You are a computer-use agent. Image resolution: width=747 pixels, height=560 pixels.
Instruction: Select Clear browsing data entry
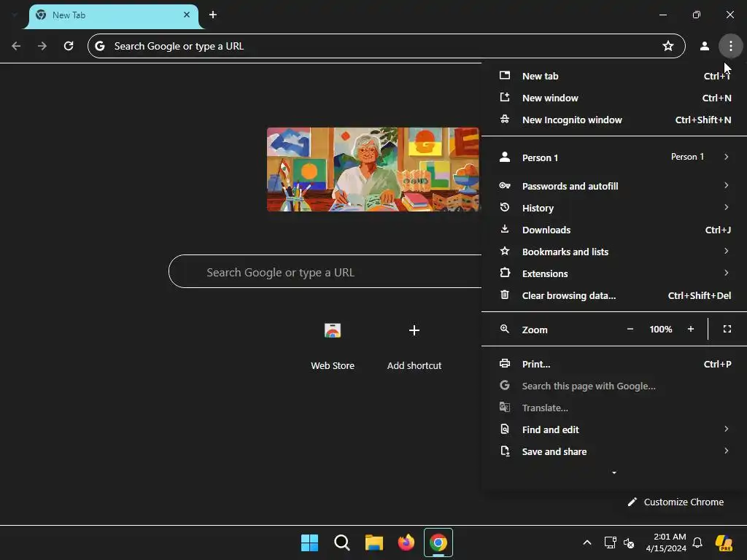click(x=614, y=295)
